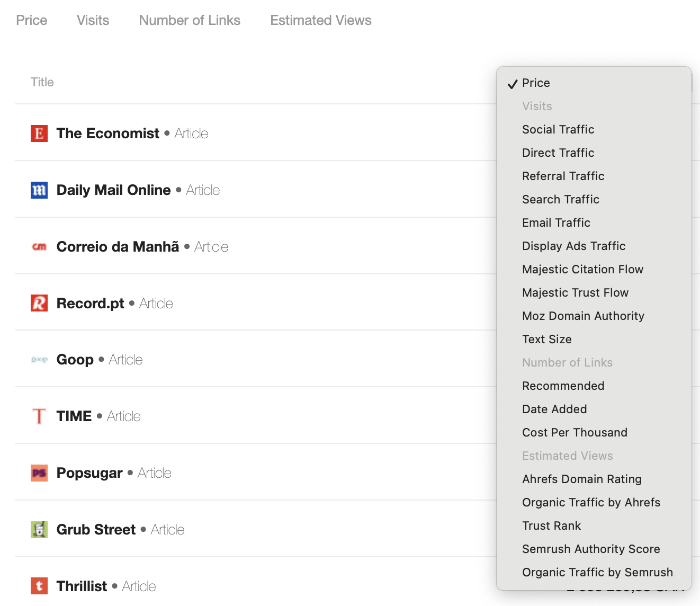Screen dimensions: 700x606
Task: Open The Economist article title
Action: (x=108, y=133)
